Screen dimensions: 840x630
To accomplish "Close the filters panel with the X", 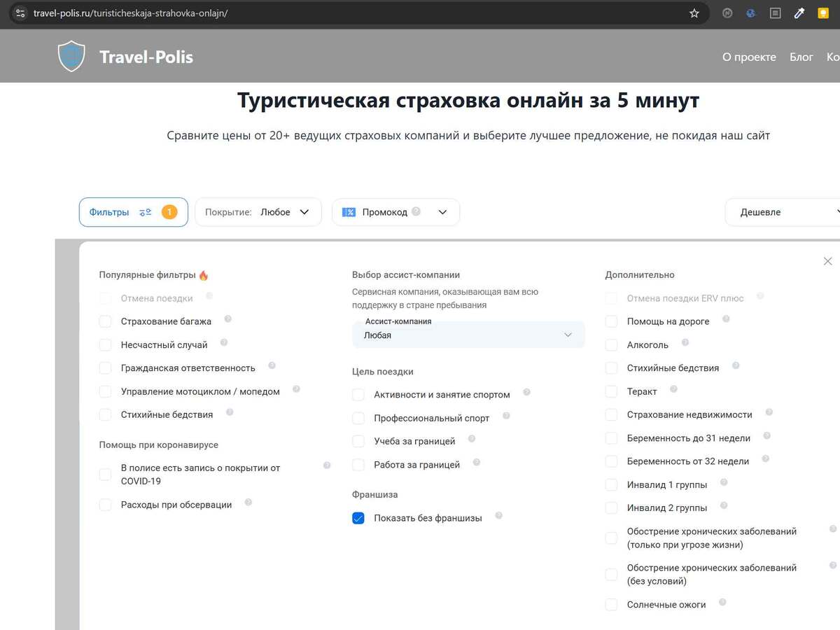I will coord(827,260).
